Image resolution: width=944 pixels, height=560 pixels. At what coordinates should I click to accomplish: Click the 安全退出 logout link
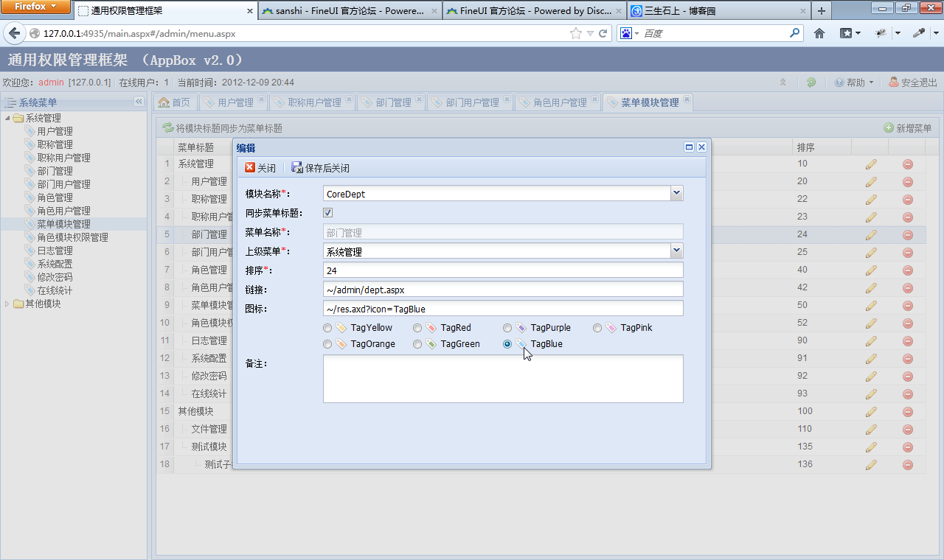[913, 83]
